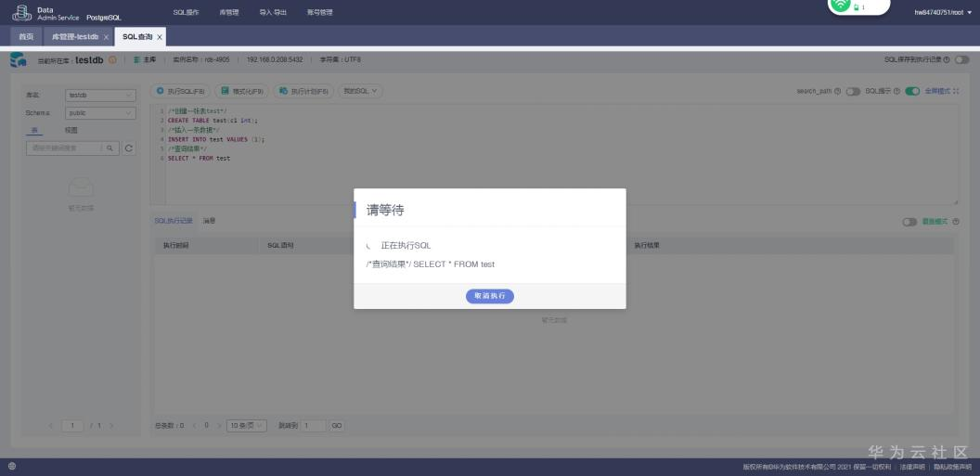Viewport: 980px width, 476px height.
Task: Select the 表 tab in sidebar
Action: [34, 130]
